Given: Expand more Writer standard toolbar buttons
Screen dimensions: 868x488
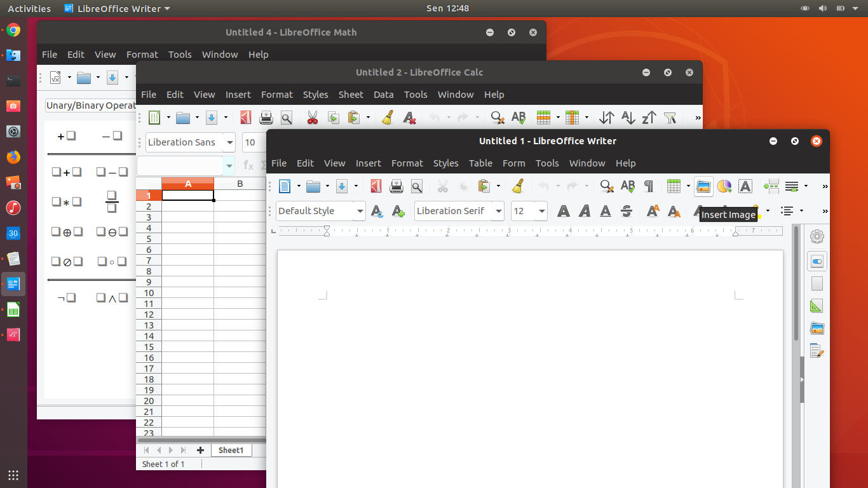Looking at the screenshot, I should point(825,186).
